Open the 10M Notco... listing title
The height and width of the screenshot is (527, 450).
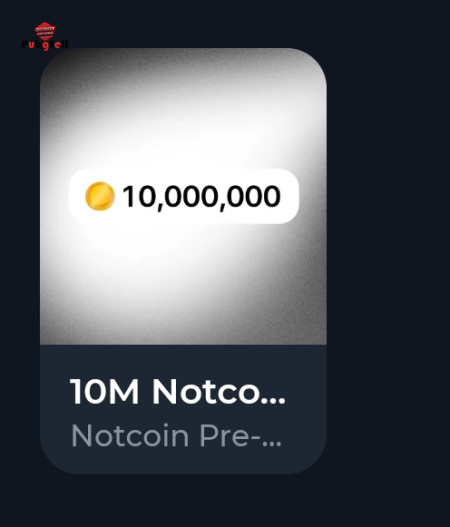(x=178, y=392)
